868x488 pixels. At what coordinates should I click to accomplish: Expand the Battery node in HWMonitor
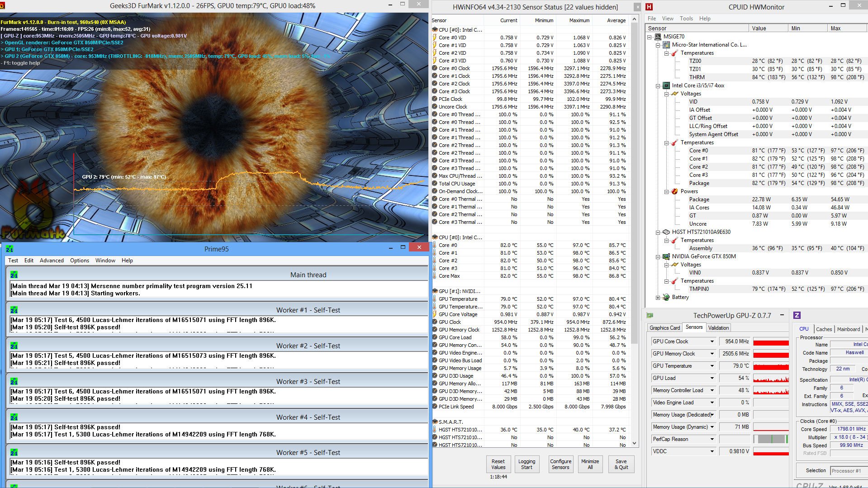point(658,297)
